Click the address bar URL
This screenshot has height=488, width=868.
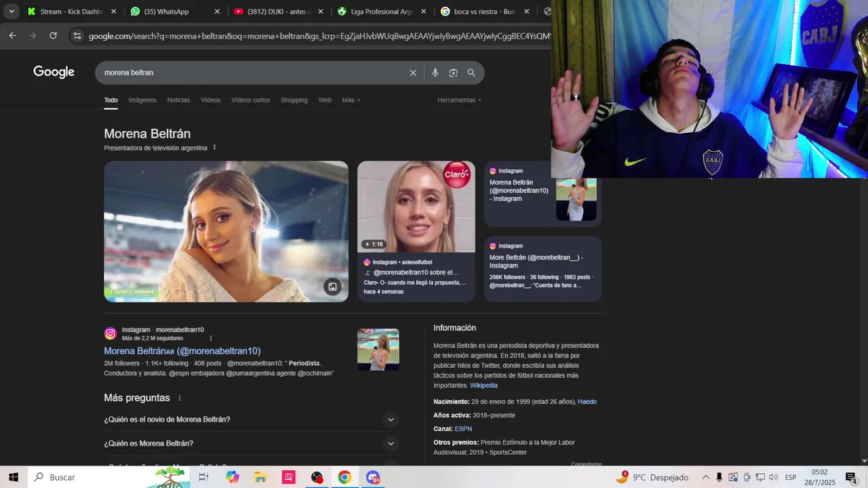click(319, 36)
